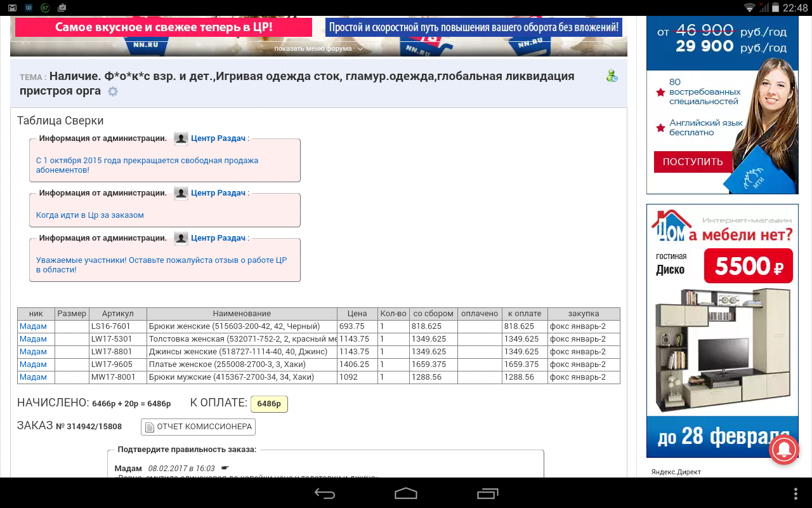Open 'Центр Раздач' link in second notice
Screen dimensions: 812x508
[218, 193]
